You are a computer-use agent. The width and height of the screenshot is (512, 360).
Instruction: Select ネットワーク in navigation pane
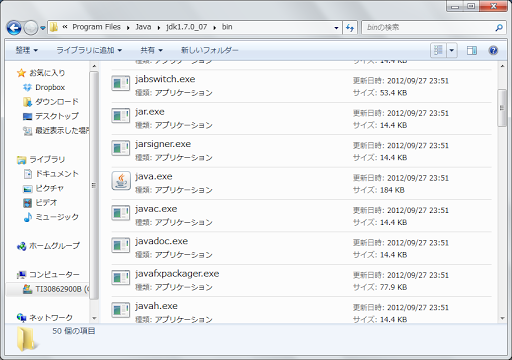pyautogui.click(x=45, y=317)
